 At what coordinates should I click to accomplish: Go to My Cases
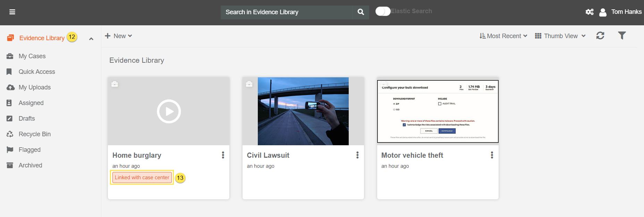[32, 56]
